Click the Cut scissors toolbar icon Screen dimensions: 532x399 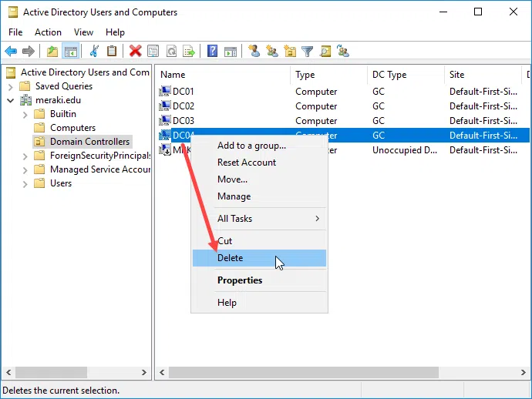coord(94,51)
